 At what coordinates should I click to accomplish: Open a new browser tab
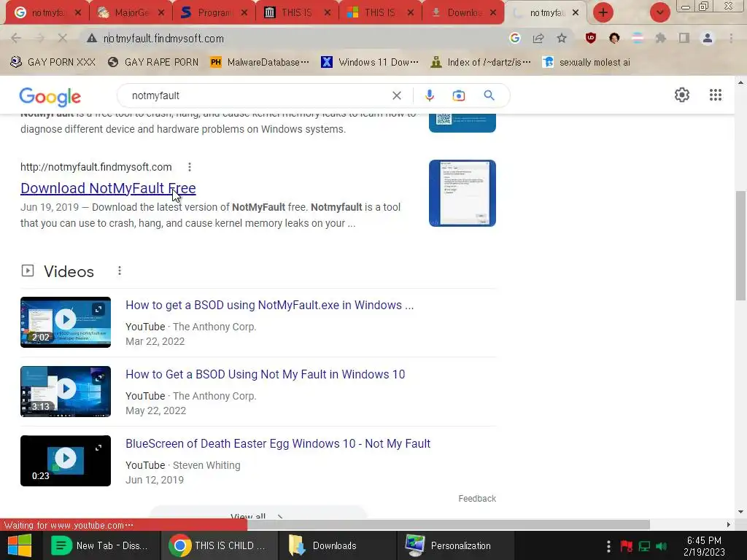pos(603,12)
